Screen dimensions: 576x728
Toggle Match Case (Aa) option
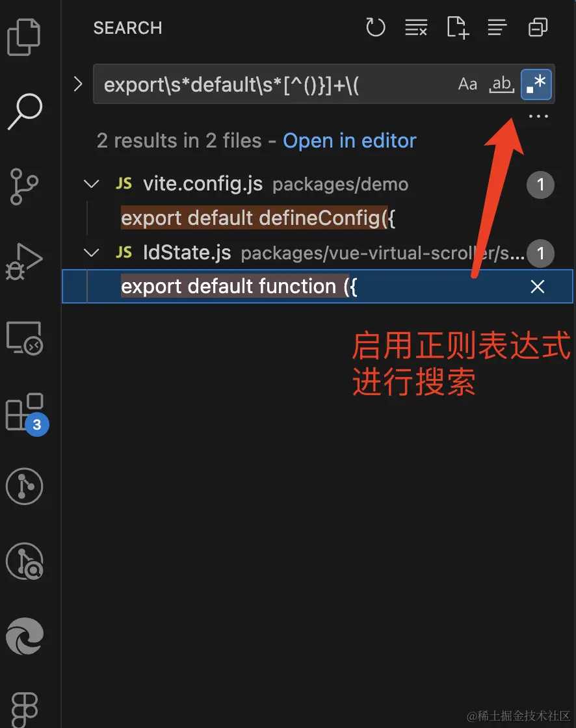coord(467,84)
